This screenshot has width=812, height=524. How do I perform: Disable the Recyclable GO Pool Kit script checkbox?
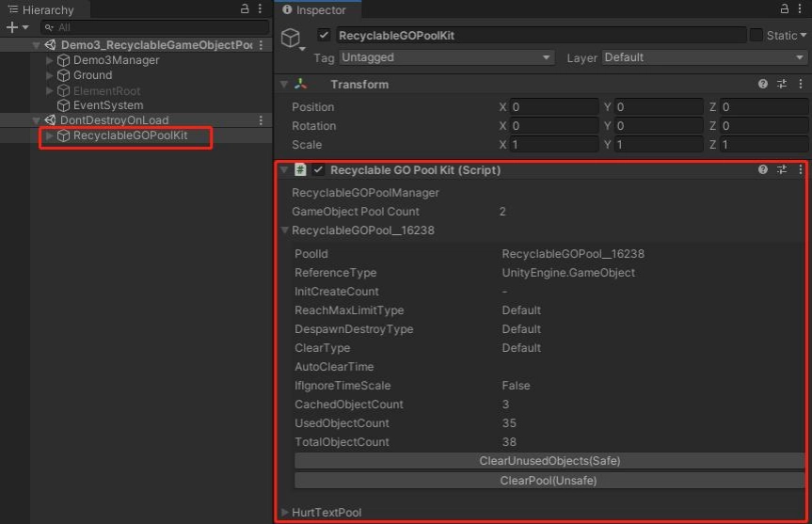click(x=318, y=170)
